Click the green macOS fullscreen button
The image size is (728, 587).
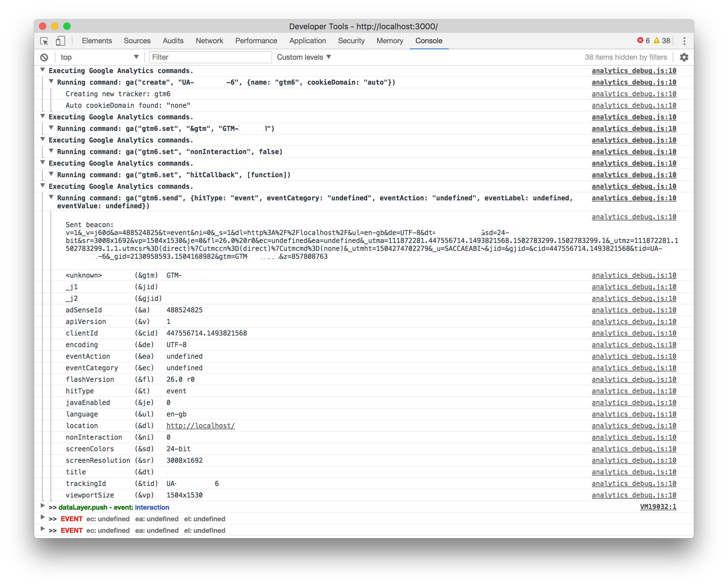coord(67,26)
